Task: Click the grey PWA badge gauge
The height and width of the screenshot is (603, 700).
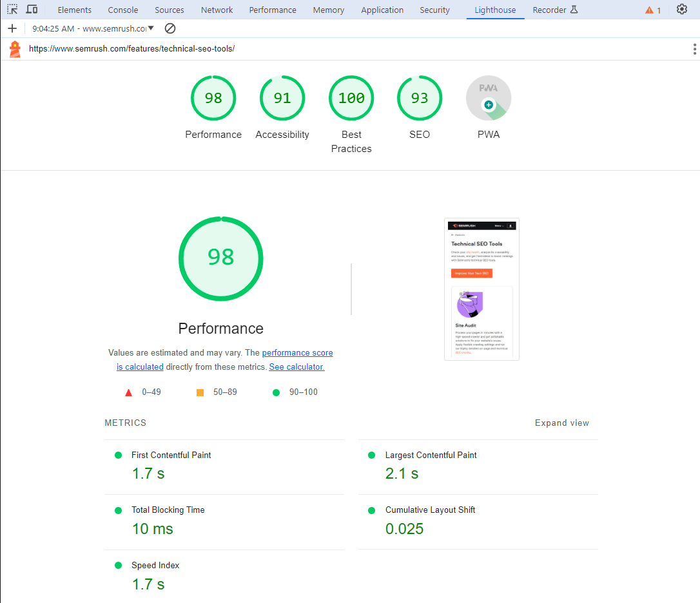Action: [x=489, y=98]
